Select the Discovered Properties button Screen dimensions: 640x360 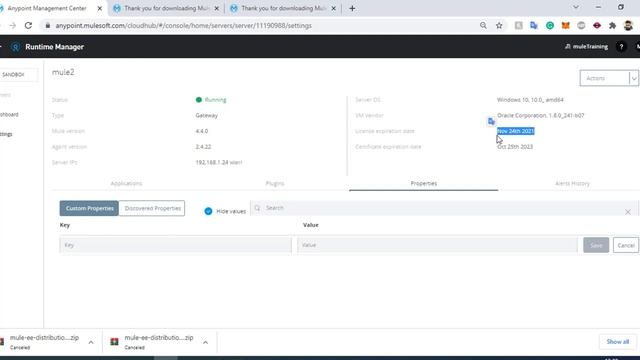[x=152, y=208]
